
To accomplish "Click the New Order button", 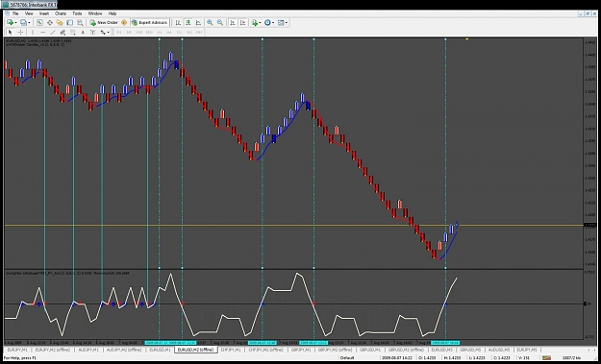I will coord(104,23).
